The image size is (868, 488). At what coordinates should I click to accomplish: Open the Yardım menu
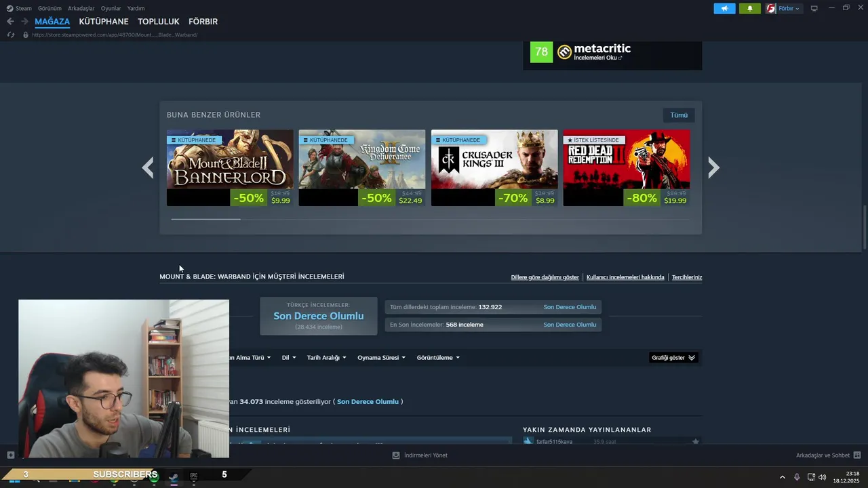coord(136,8)
